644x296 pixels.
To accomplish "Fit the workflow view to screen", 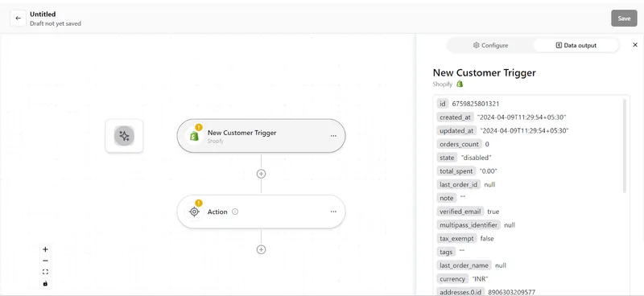I will 45,272.
